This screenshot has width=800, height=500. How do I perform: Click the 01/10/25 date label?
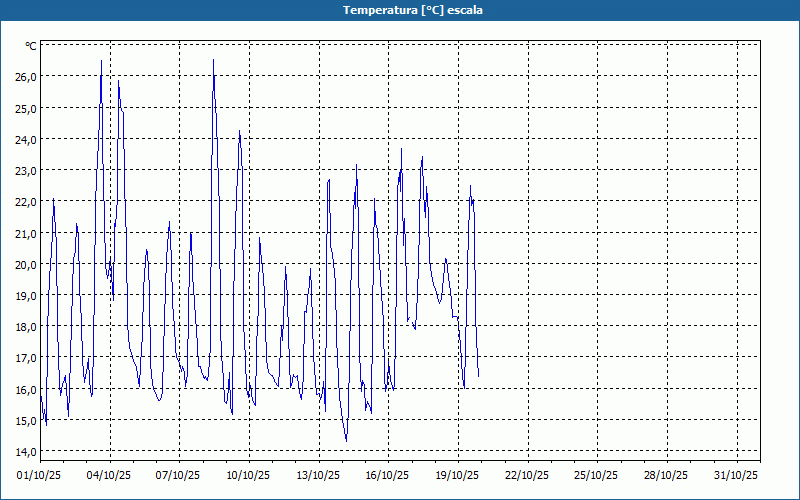click(x=40, y=475)
